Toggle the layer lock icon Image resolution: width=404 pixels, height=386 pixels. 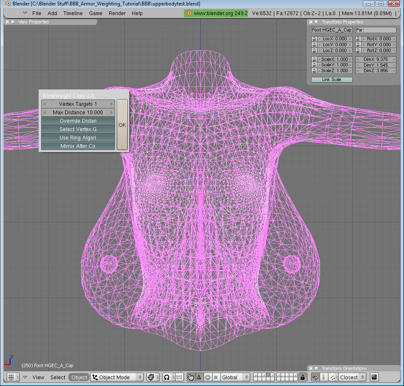[x=303, y=377]
